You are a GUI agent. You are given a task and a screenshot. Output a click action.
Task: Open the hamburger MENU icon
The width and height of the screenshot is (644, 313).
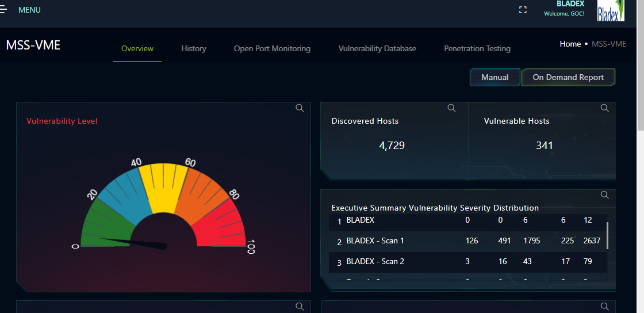(3, 10)
